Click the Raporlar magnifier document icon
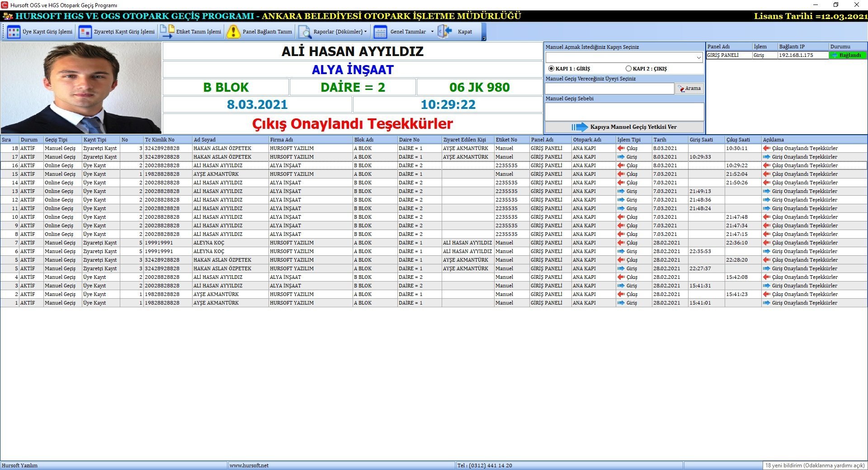The width and height of the screenshot is (868, 470). point(304,32)
